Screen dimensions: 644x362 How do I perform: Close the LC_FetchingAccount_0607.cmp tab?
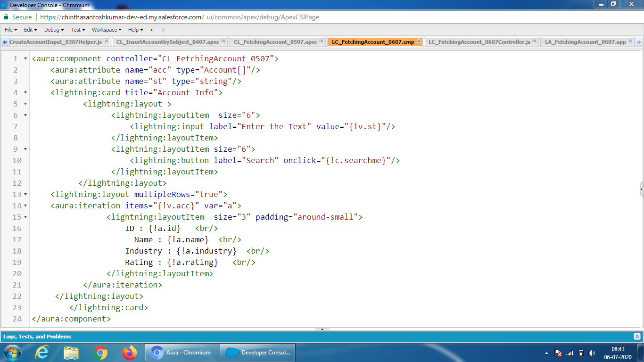pyautogui.click(x=419, y=41)
